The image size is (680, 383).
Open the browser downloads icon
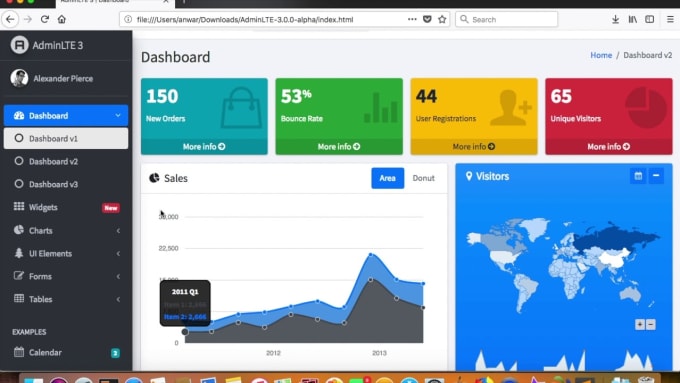615,19
